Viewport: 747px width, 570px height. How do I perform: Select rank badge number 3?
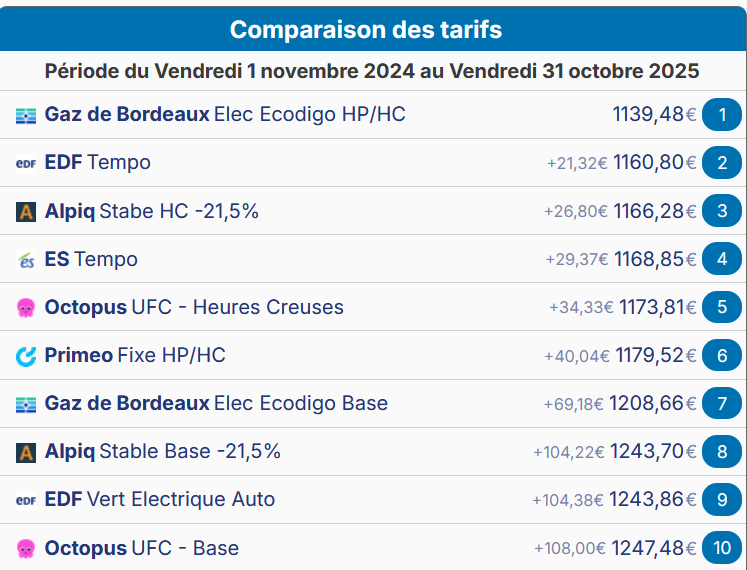click(x=722, y=211)
